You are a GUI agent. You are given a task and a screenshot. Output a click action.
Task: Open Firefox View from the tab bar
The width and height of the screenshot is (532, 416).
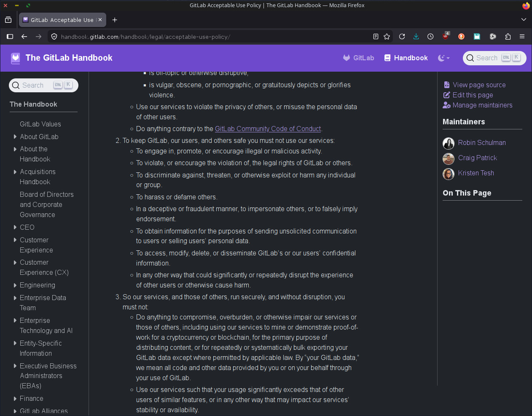(x=8, y=20)
